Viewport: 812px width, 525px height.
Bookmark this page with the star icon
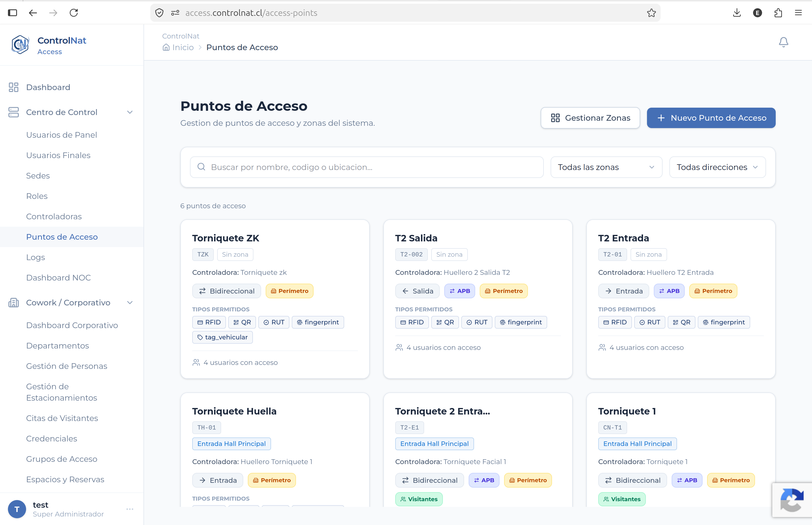(x=651, y=13)
